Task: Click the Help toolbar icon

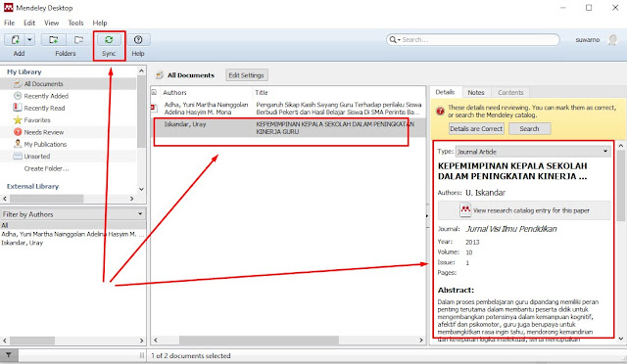Action: click(138, 39)
